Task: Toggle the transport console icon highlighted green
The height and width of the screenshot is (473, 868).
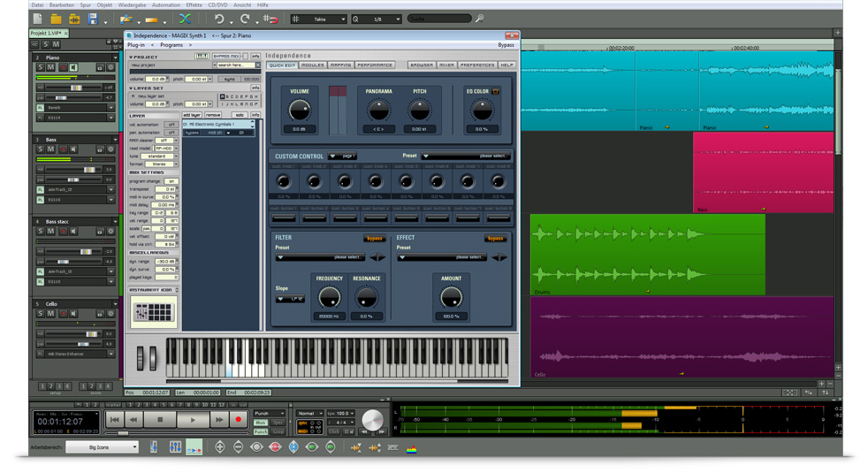Action: click(x=194, y=447)
